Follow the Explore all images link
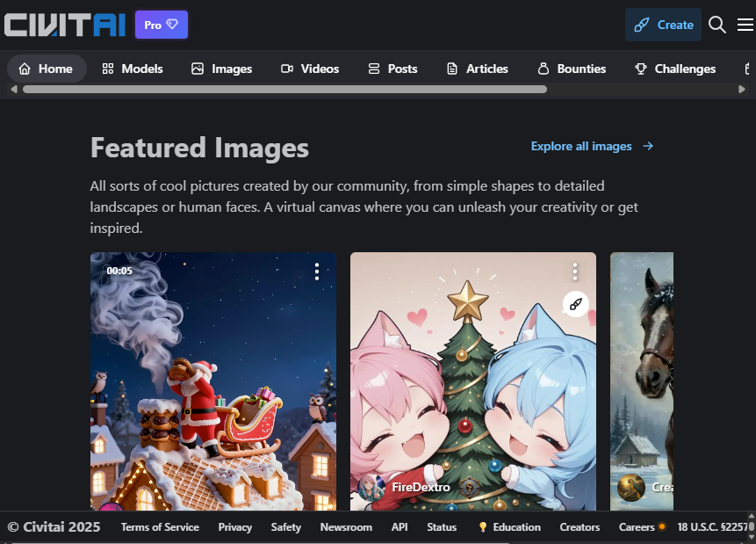This screenshot has height=544, width=756. (x=592, y=146)
